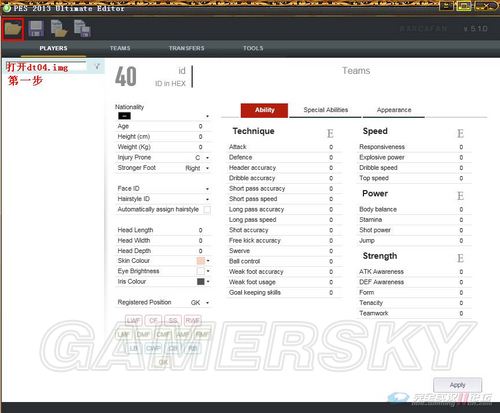Click the Head Width value
The width and height of the screenshot is (500, 413).
point(200,241)
